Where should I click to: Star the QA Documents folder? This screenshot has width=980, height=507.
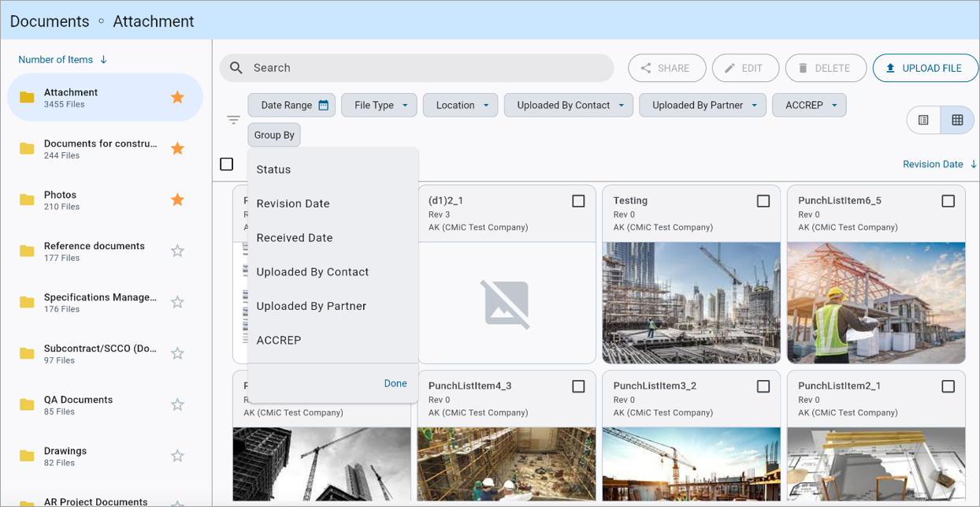[x=177, y=404]
